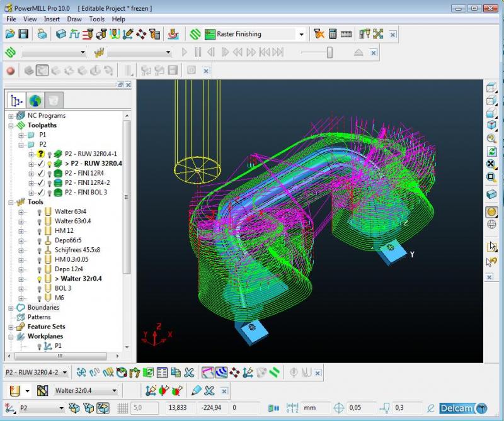Open the Block definition tool

click(60, 34)
